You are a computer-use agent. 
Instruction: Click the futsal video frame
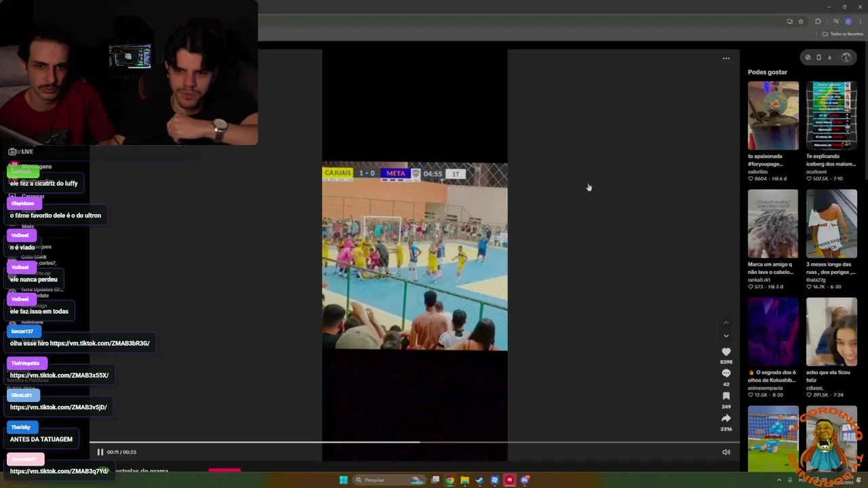(x=414, y=256)
